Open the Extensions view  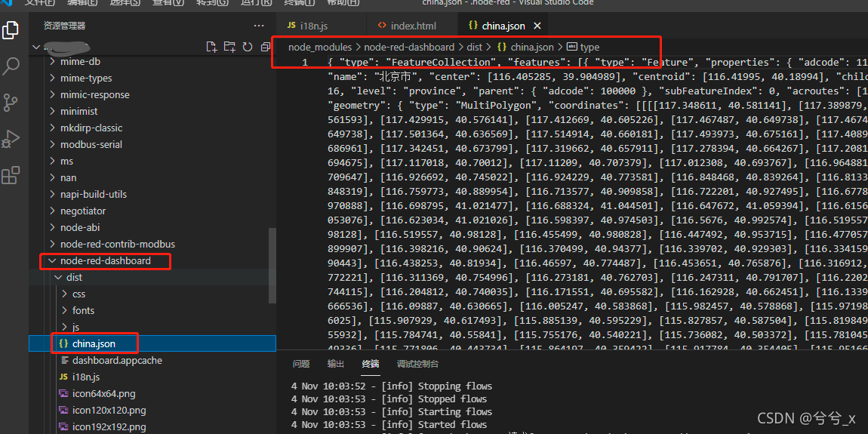click(x=11, y=176)
